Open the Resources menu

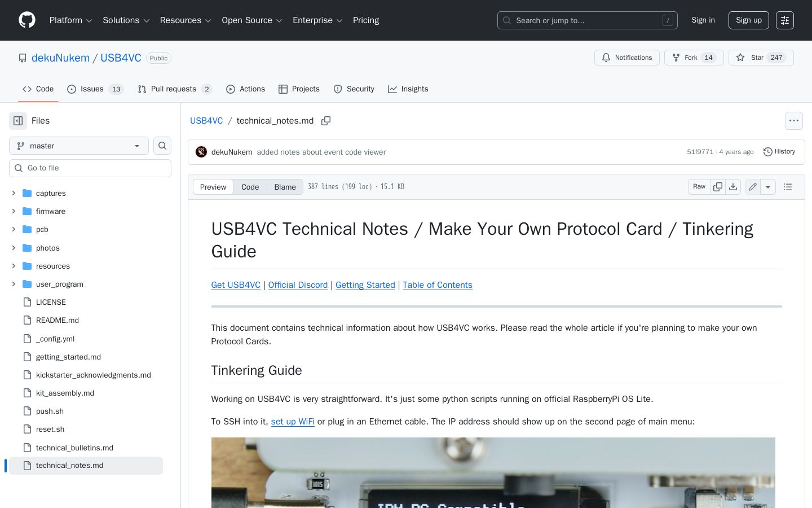(186, 20)
